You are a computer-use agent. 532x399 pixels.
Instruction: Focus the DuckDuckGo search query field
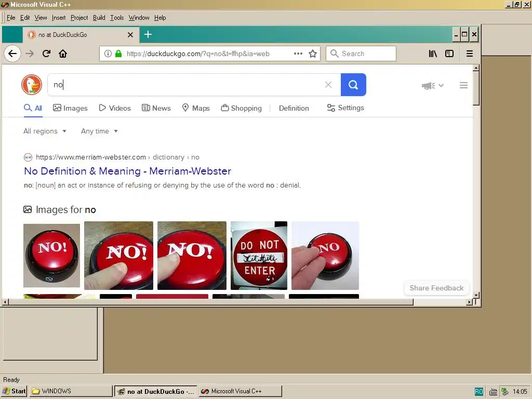click(187, 85)
